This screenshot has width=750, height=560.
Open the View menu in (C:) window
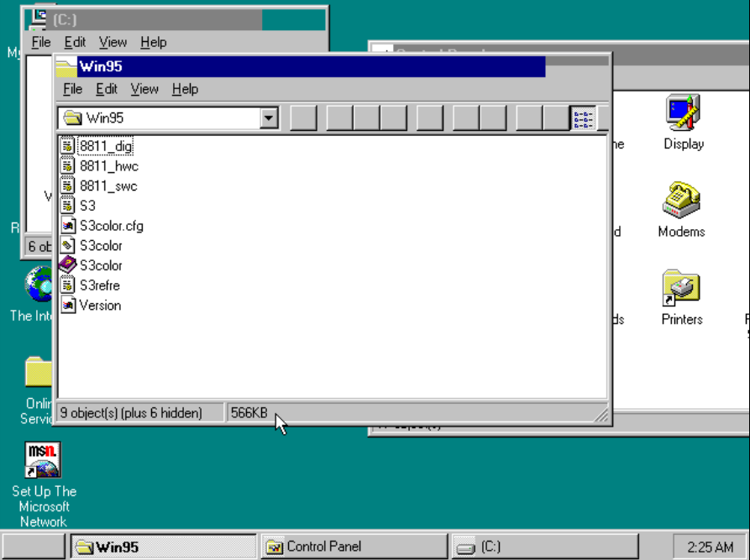point(113,42)
